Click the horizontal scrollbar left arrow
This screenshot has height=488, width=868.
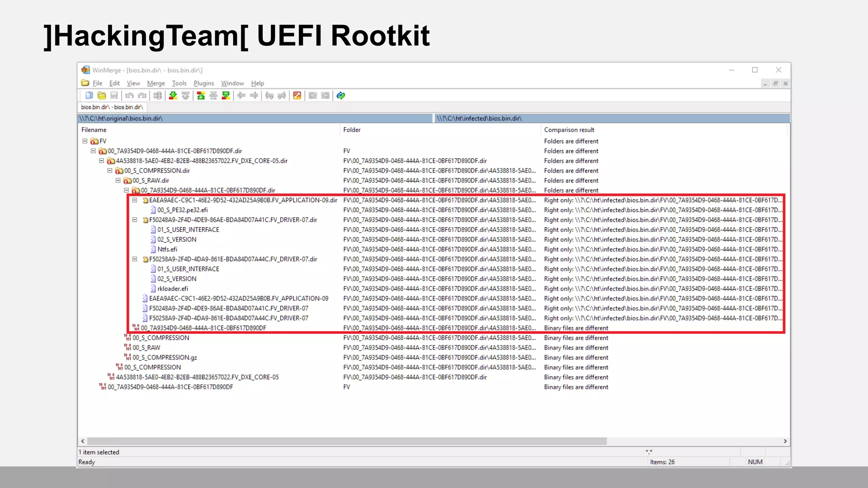tap(83, 441)
